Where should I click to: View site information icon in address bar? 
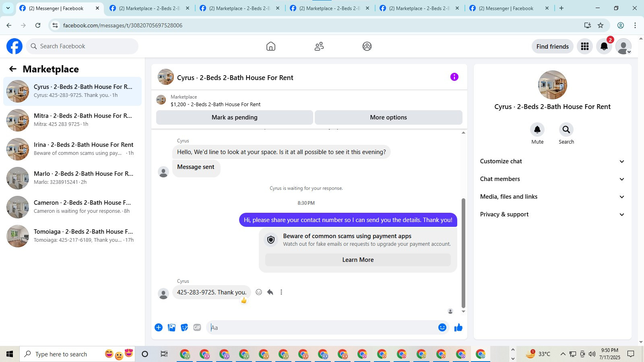[55, 25]
